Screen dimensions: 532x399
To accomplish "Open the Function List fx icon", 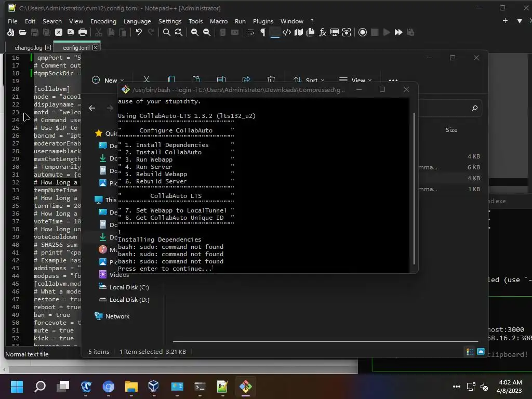I will [323, 32].
